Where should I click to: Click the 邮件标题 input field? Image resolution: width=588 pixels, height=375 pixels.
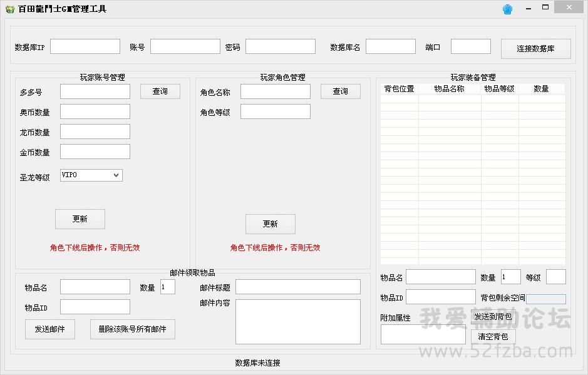click(298, 287)
